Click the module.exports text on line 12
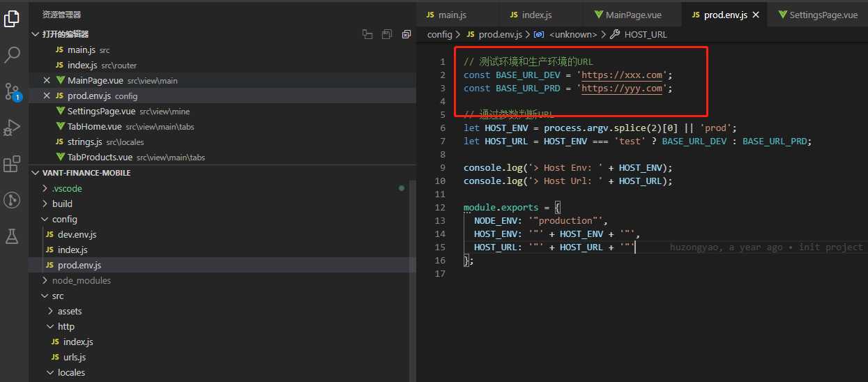 coord(501,207)
